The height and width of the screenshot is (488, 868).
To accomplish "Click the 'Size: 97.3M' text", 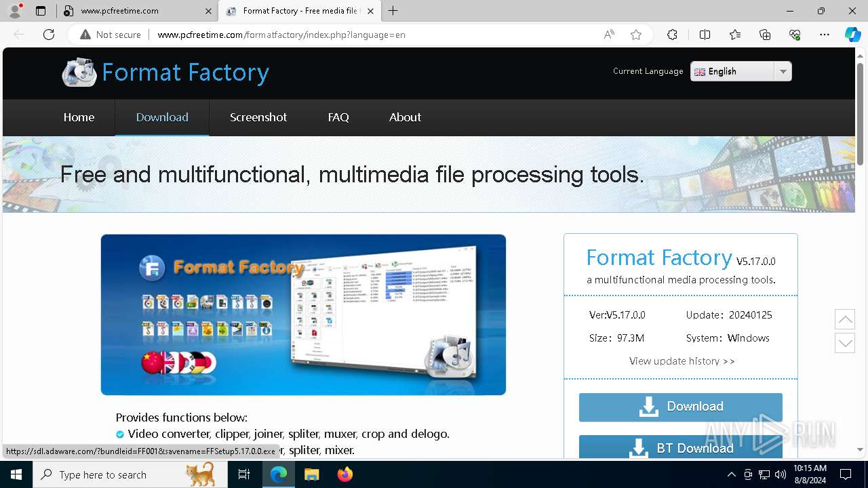I will pyautogui.click(x=616, y=338).
